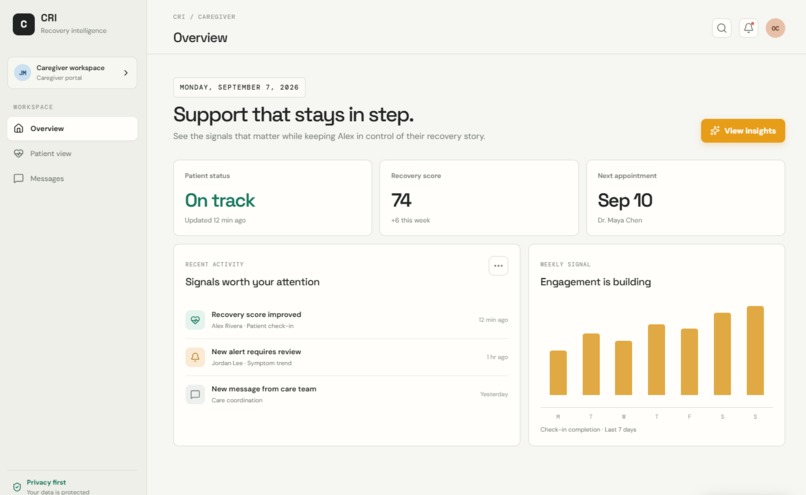806x495 pixels.
Task: Click the date badge Monday, September 7, 2026
Action: click(x=239, y=87)
